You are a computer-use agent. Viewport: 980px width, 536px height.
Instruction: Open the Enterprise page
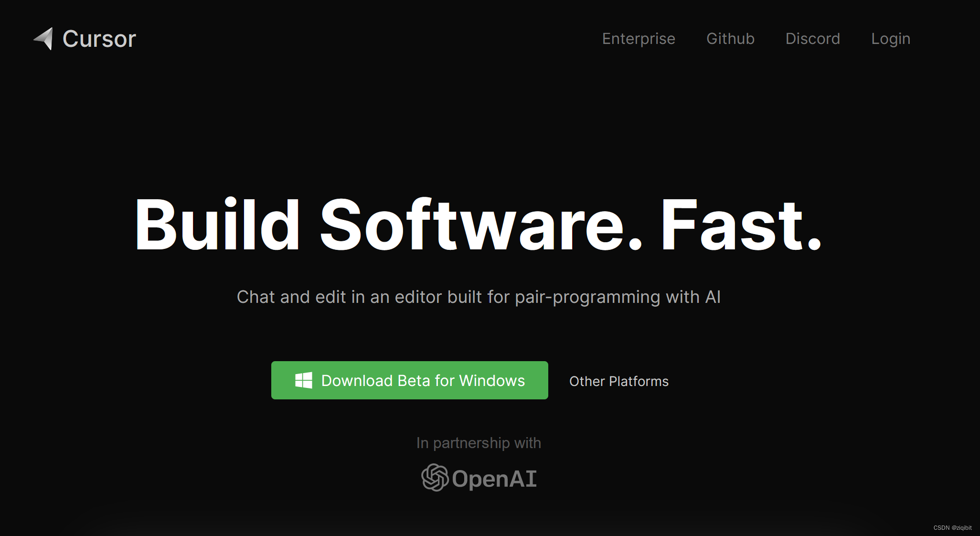(639, 39)
